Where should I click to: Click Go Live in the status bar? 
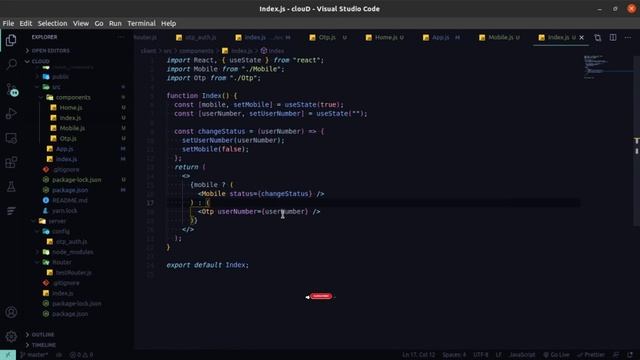point(557,355)
